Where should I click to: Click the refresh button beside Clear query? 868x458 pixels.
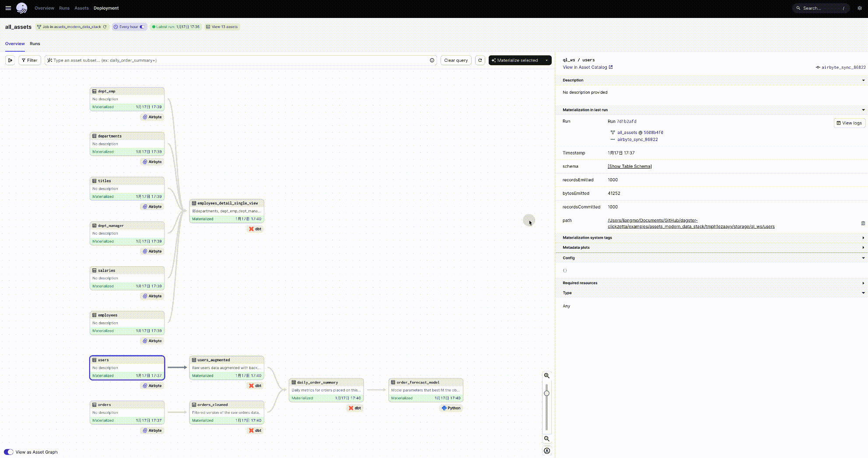[x=480, y=60]
